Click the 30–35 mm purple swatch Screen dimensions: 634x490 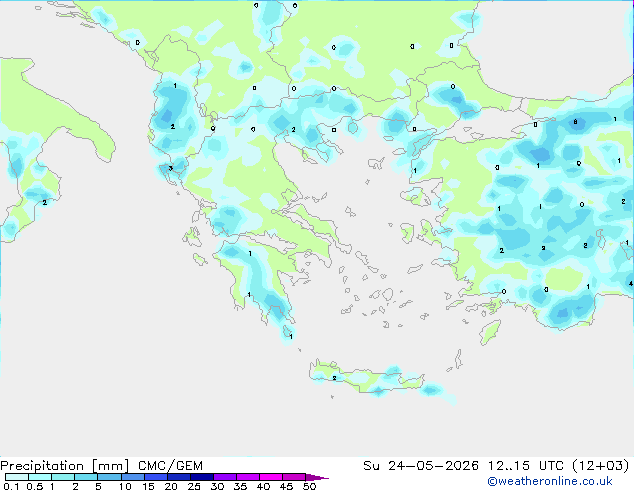tap(225, 477)
